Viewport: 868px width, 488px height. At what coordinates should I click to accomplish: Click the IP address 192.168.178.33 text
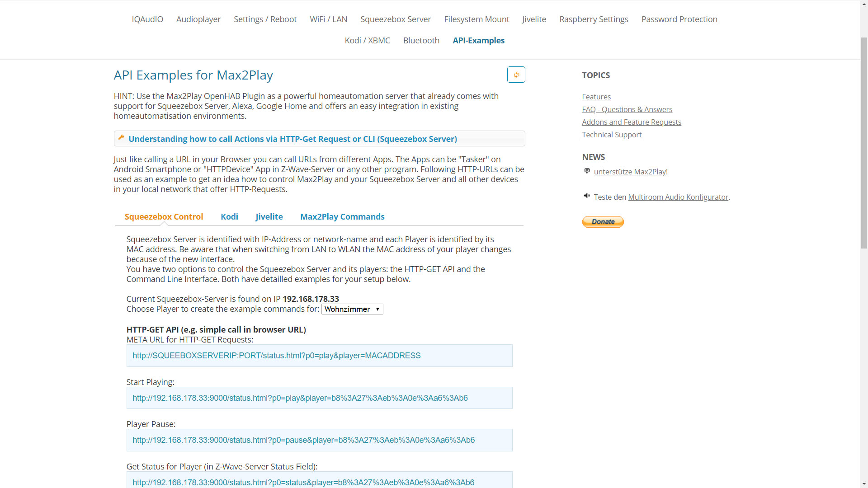[x=311, y=299]
